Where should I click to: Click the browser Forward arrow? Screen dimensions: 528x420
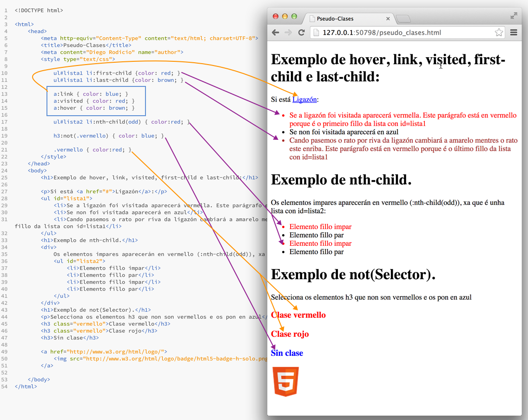tap(288, 33)
